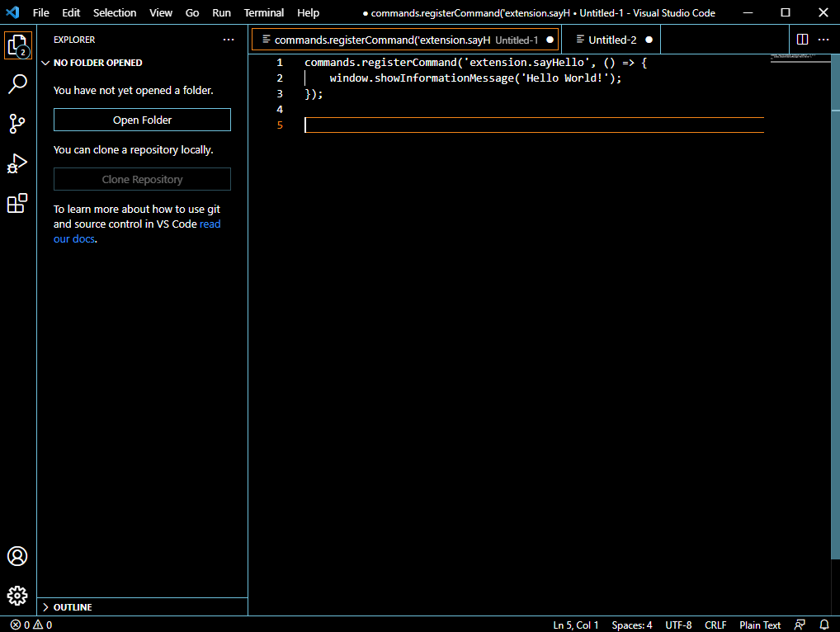Click Plain Text language mode selector
The image size is (840, 632).
click(x=760, y=625)
